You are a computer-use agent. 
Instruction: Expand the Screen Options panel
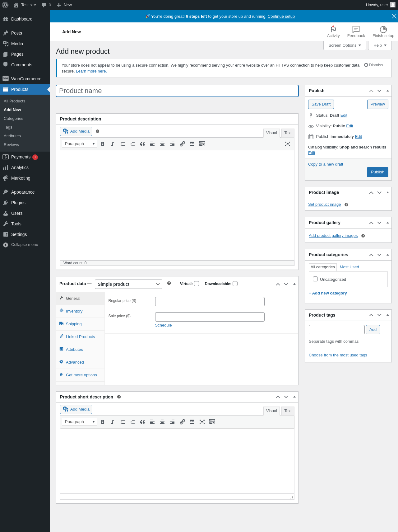point(345,45)
